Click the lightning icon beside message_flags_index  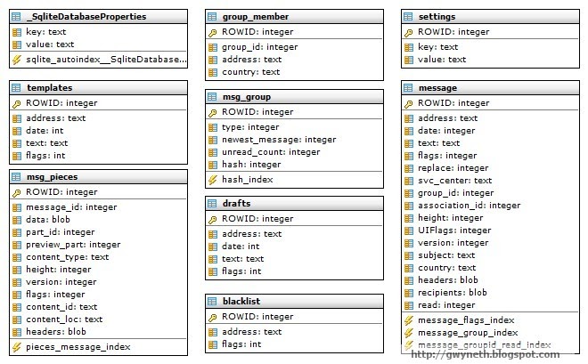pos(409,320)
